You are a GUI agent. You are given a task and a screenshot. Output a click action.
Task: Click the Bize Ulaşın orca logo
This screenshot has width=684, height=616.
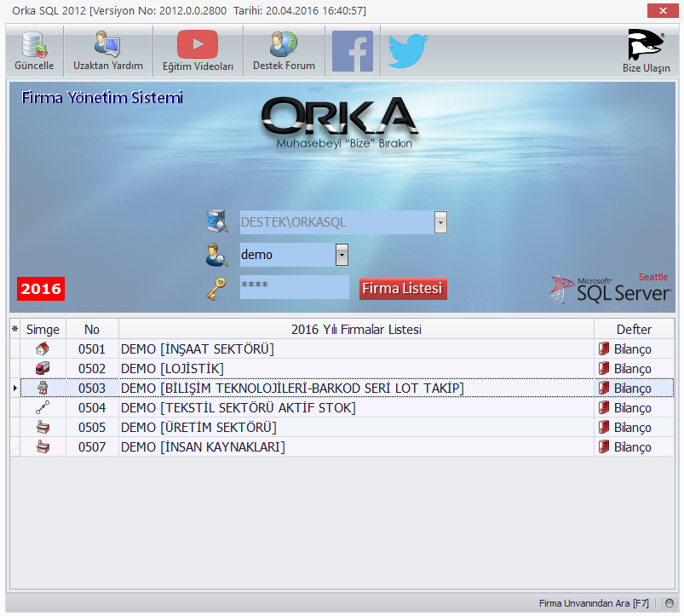click(x=646, y=44)
